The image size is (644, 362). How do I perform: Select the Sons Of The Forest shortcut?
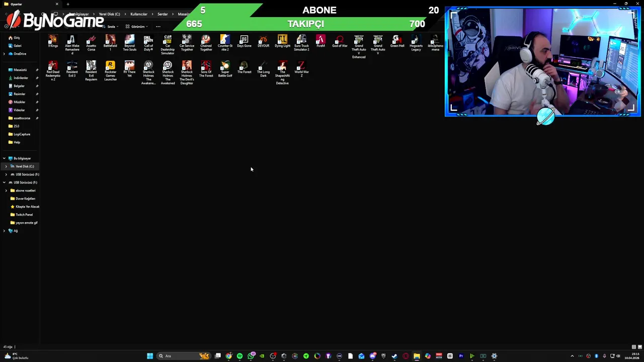click(206, 69)
